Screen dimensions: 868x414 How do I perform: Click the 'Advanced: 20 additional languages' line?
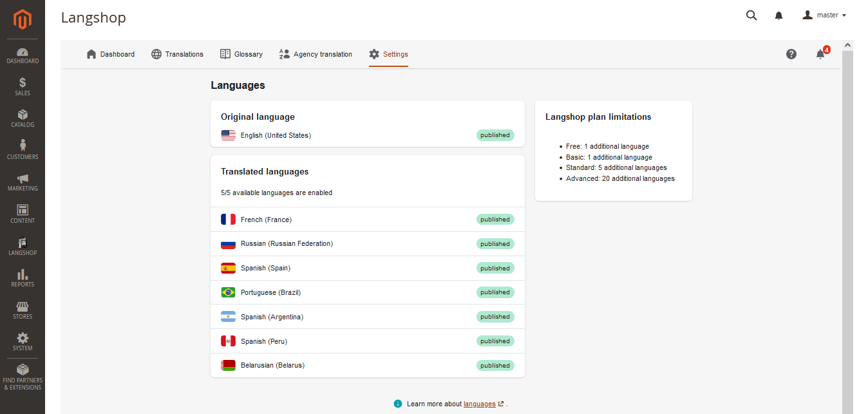click(x=620, y=178)
